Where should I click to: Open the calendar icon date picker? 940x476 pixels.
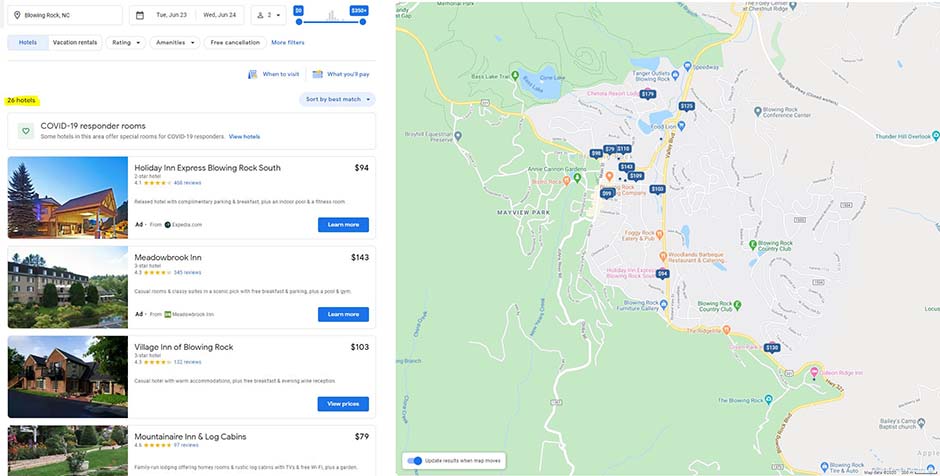140,15
